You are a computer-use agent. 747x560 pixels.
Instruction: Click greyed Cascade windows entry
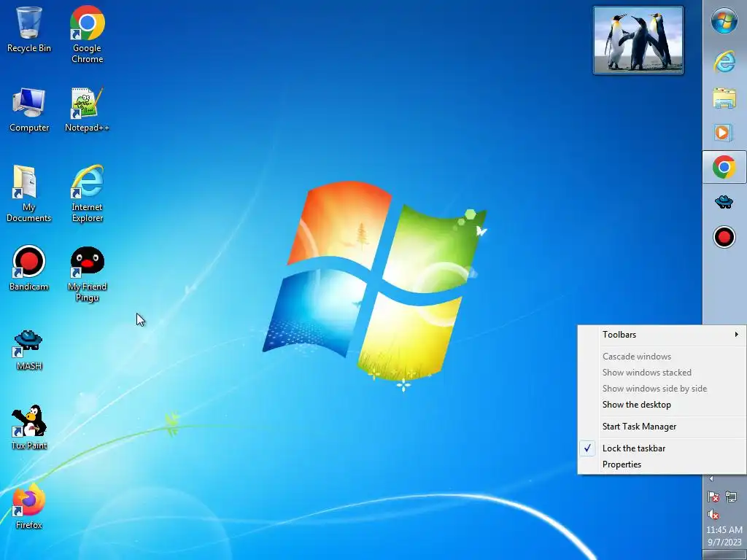point(662,356)
